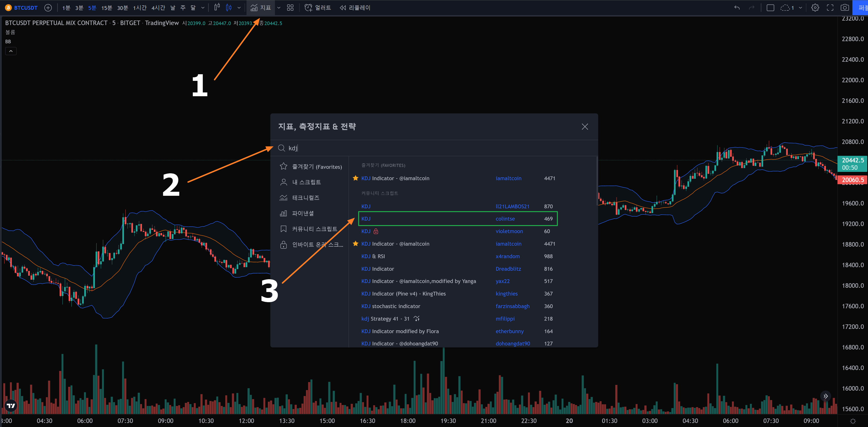Open the 지표 indicators button
Viewport: 868px width, 427px height.
click(261, 8)
